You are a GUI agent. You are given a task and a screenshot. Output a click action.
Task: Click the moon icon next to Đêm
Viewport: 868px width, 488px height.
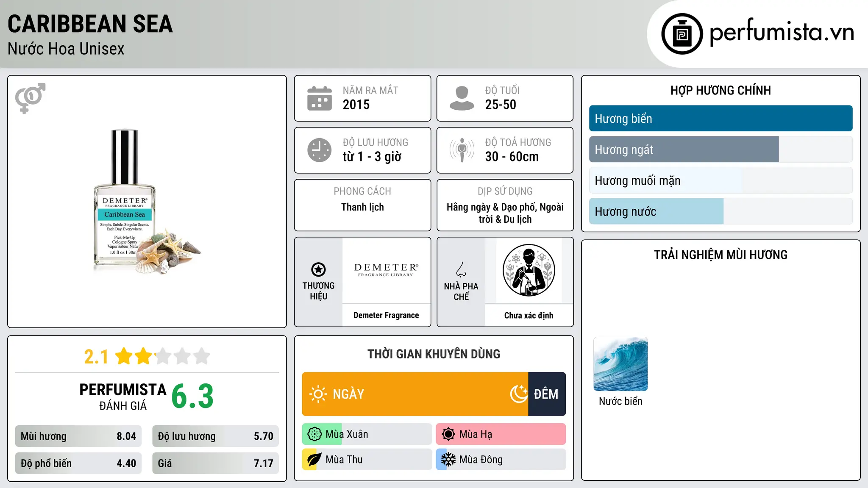(519, 394)
